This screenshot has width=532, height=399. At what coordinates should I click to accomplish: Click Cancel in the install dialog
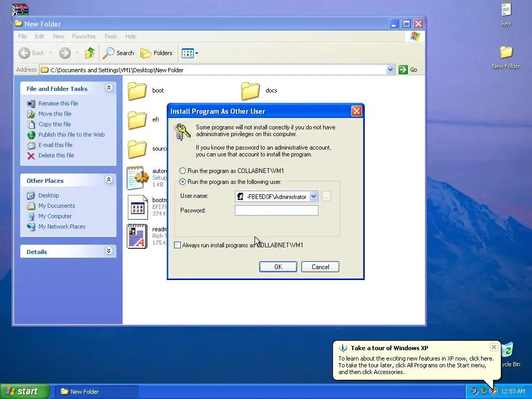[320, 267]
